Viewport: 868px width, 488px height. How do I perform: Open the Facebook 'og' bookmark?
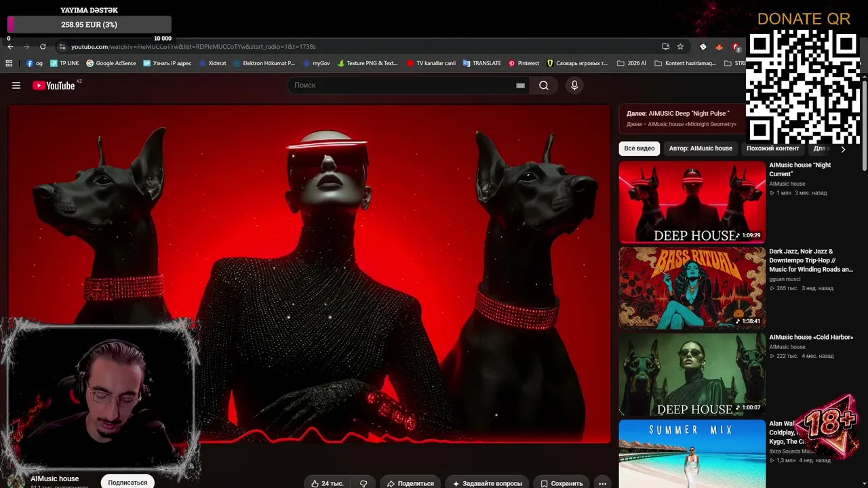coord(34,63)
